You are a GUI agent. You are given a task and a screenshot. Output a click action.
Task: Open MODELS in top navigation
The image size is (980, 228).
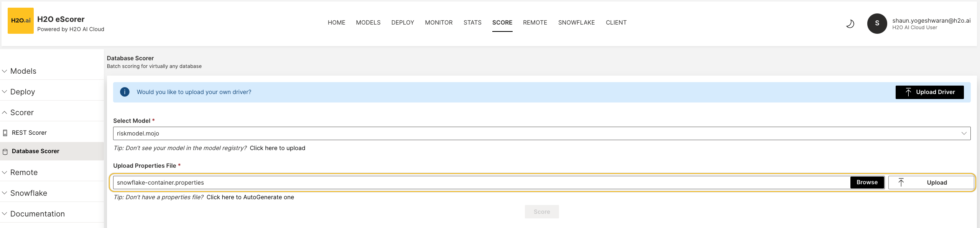[368, 23]
